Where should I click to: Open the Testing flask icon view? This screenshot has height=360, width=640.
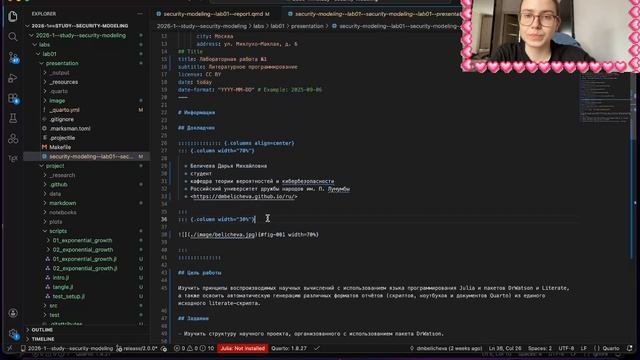tap(13, 118)
